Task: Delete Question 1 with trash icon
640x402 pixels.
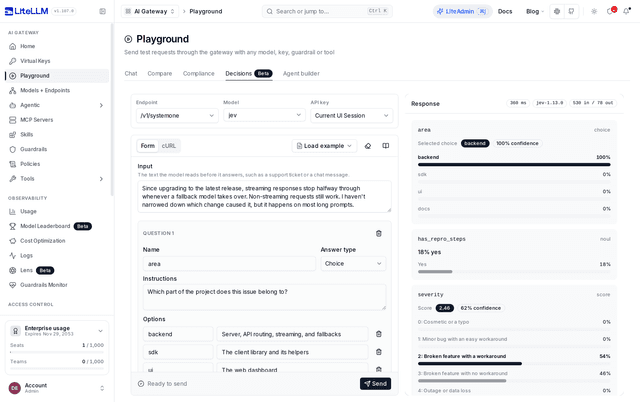Action: [379, 233]
